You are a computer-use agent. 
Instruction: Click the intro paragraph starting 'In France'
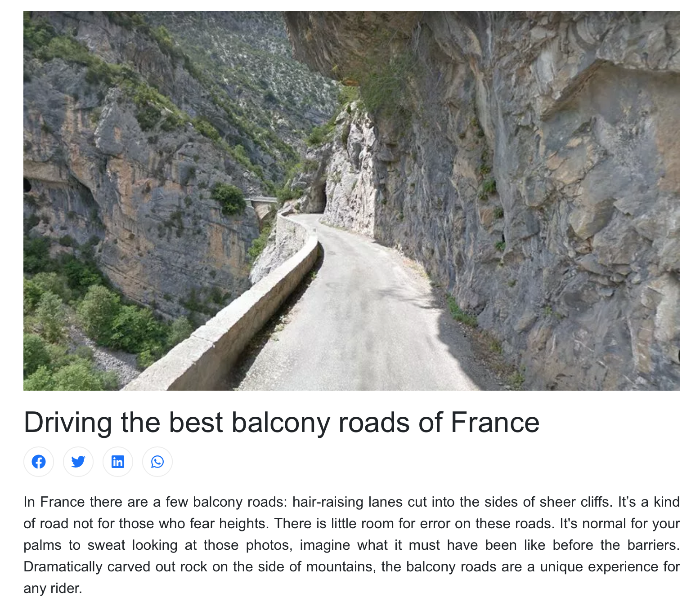point(352,545)
